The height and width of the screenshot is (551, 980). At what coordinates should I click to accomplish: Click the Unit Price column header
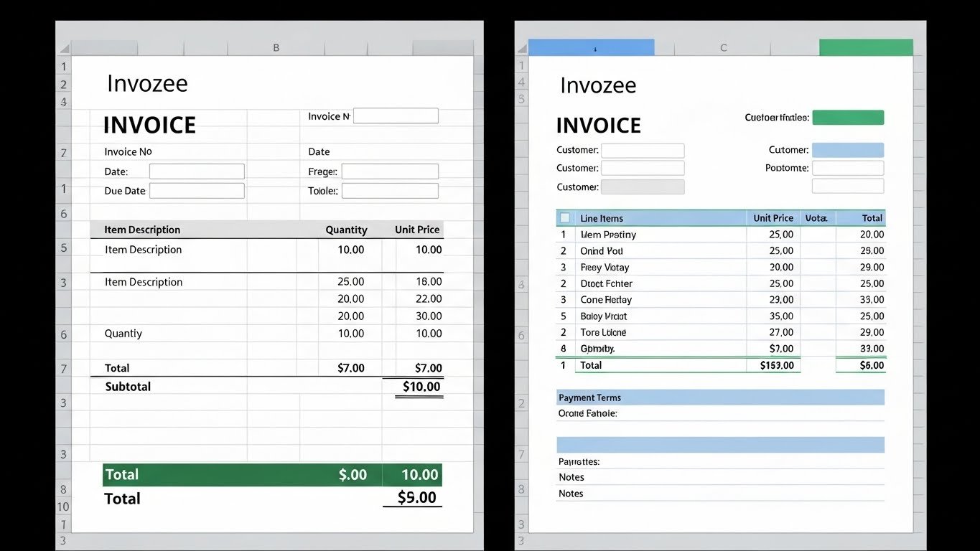[773, 217]
